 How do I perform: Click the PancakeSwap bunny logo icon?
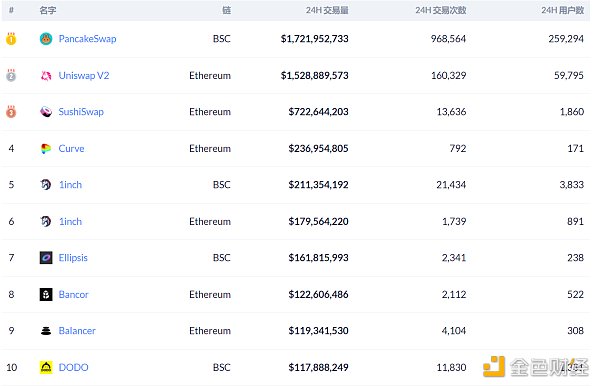pyautogui.click(x=46, y=39)
